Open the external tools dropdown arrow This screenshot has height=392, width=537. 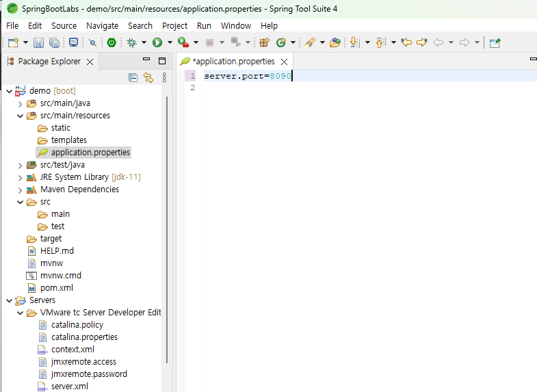[196, 42]
